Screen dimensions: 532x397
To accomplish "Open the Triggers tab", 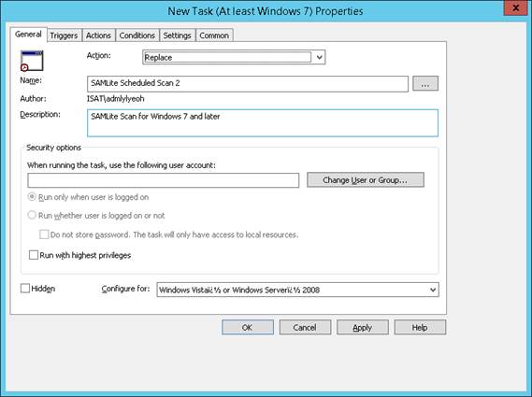I will click(64, 35).
